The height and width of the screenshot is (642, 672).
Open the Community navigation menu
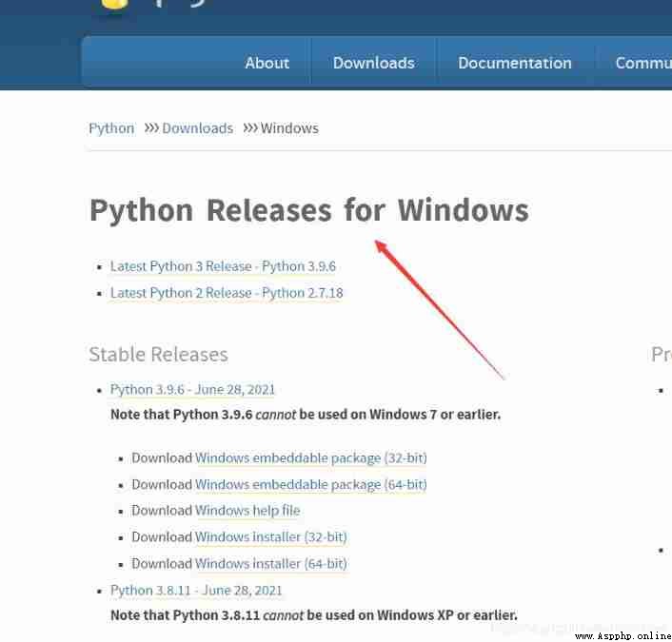coord(643,63)
